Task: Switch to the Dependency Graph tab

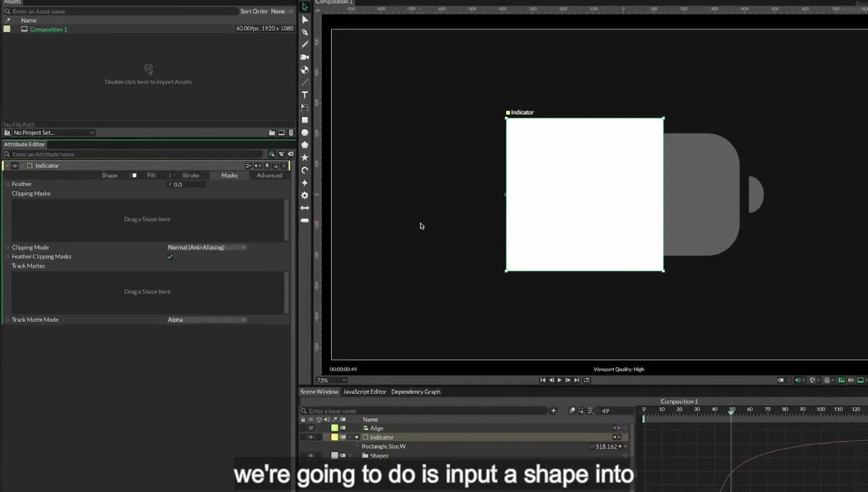Action: click(415, 392)
